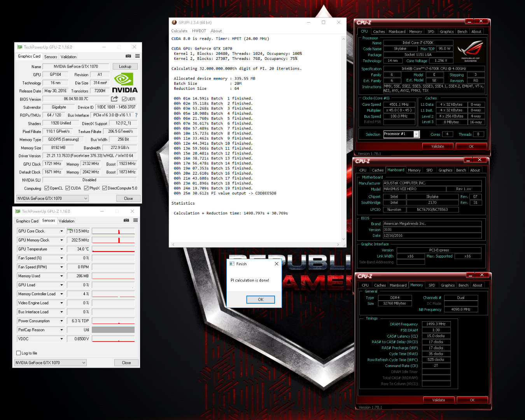The height and width of the screenshot is (420, 525).
Task: Expand the Fan Speed (%) sensor dropdown
Action: point(61,258)
